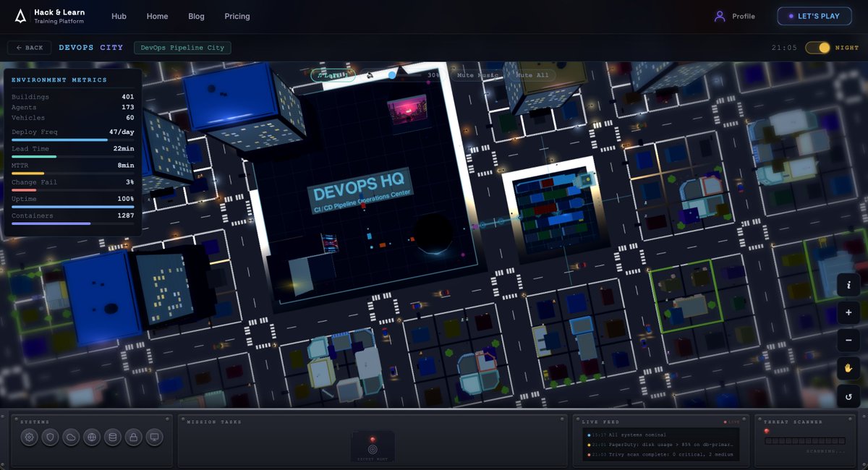
Task: Click the Threat Scanner red indicator light
Action: pyautogui.click(x=766, y=431)
